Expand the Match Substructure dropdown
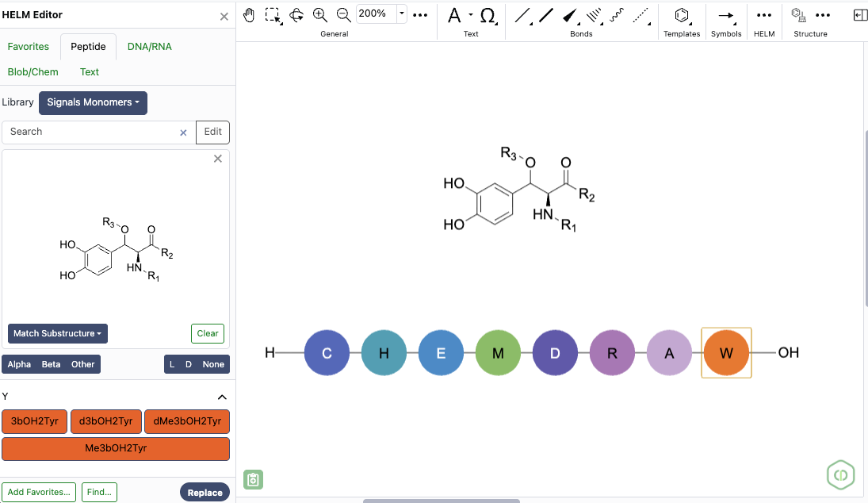 58,333
